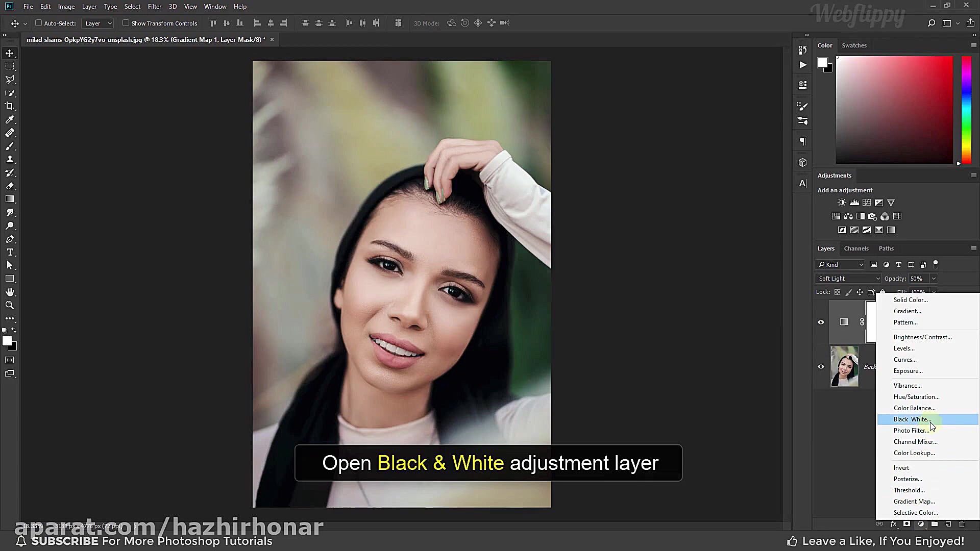Open the Kind filter dropdown in Layers
The image size is (980, 551).
[x=840, y=265]
